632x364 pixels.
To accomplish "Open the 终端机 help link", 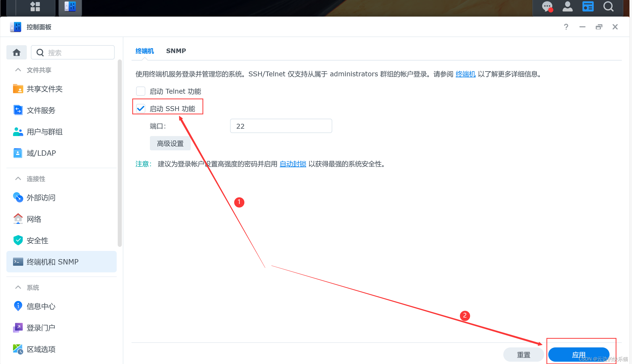I will click(x=466, y=74).
